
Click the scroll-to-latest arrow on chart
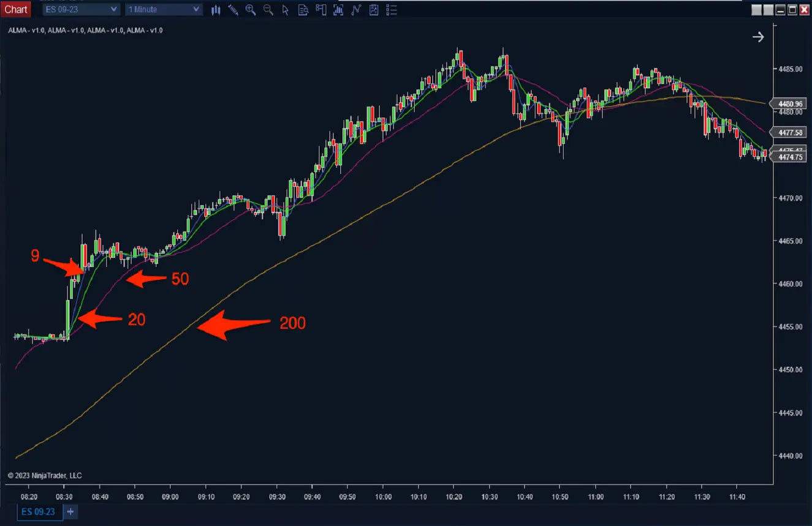[758, 37]
